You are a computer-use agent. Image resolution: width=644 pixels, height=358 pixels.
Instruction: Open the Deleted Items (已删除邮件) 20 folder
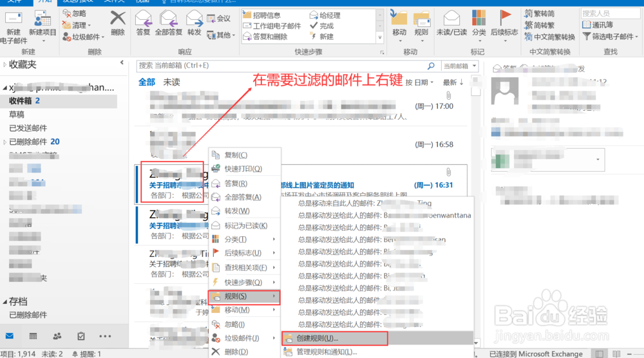coord(34,142)
